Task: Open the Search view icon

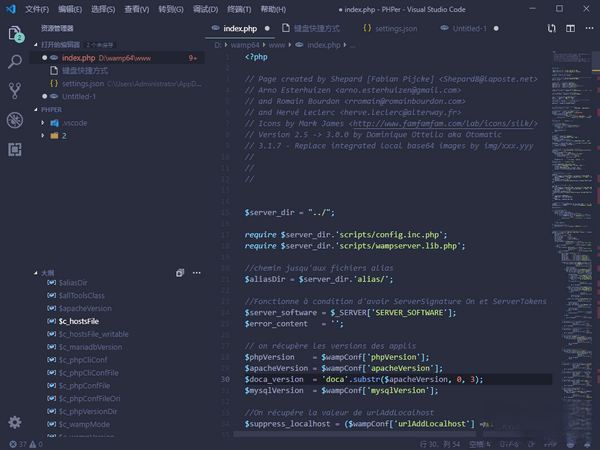Action: coord(15,62)
